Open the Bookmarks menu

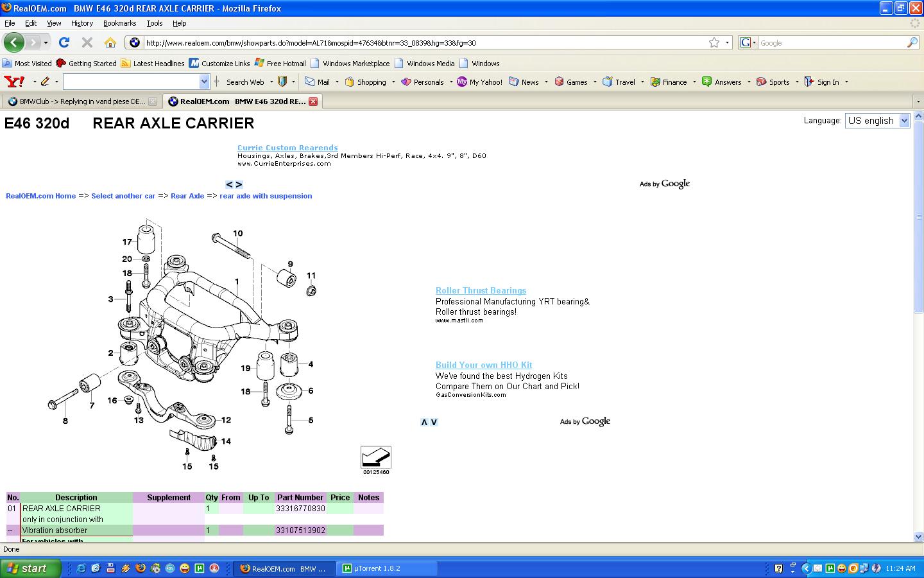point(119,23)
